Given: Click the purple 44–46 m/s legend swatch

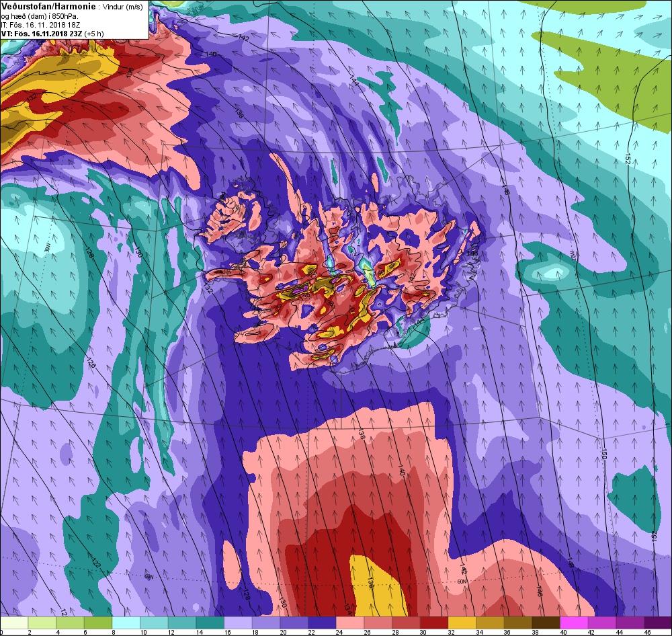Looking at the screenshot, I should coord(630,623).
